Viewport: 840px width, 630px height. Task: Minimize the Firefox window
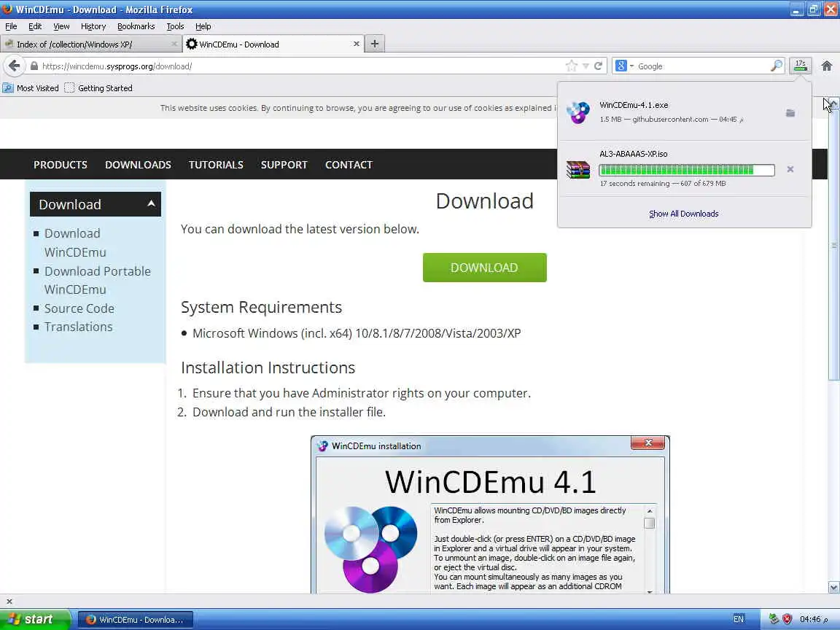[796, 9]
